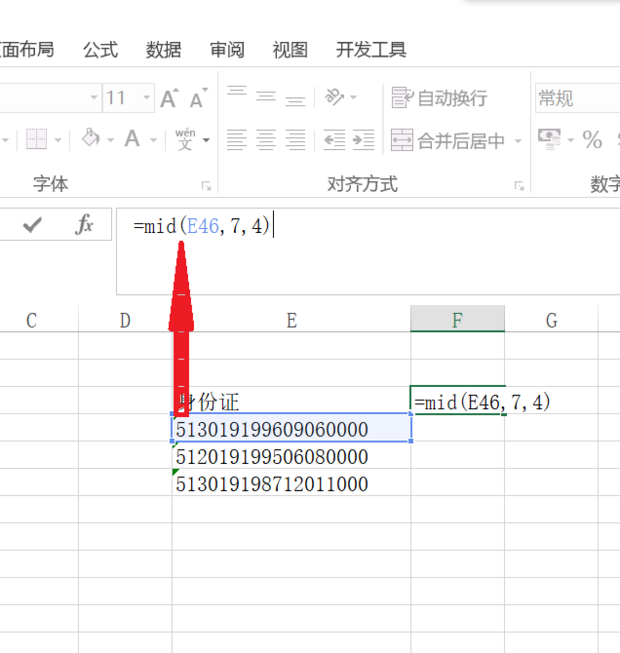Click the insert function fx icon

(85, 226)
